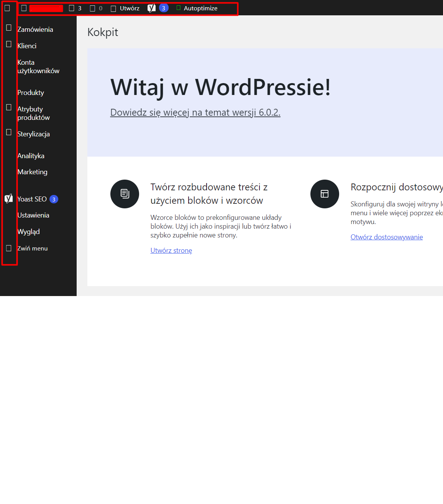Open Analityka section

point(31,156)
